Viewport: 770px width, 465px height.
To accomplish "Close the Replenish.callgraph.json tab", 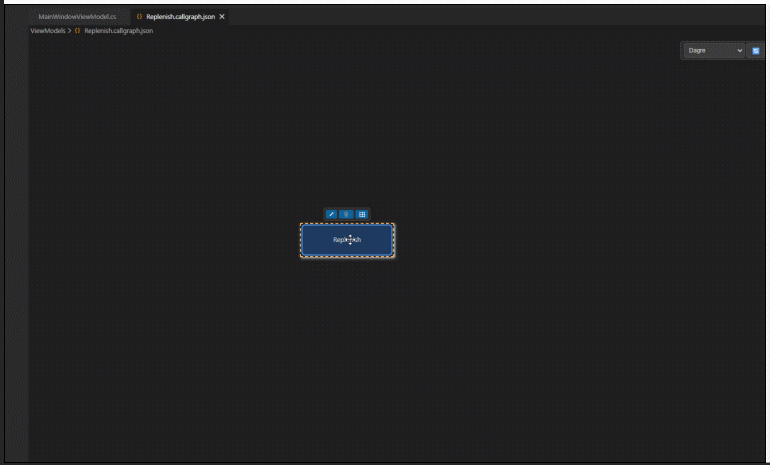I will pyautogui.click(x=222, y=17).
